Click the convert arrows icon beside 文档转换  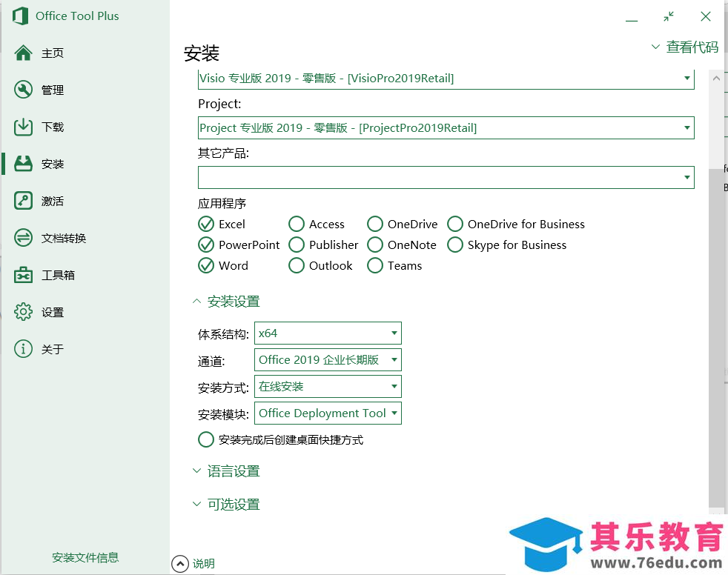[23, 238]
